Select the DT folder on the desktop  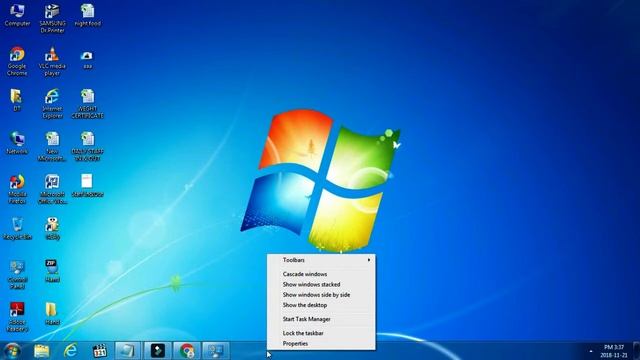(16, 100)
